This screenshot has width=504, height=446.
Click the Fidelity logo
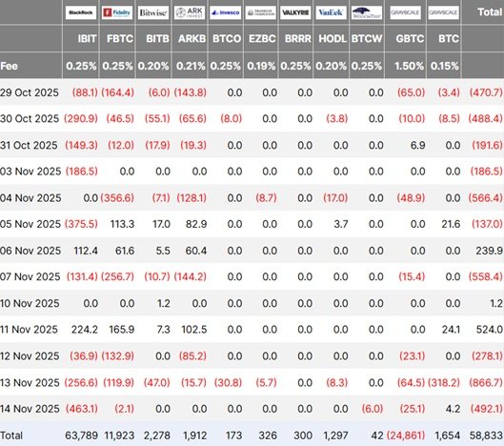coord(117,12)
